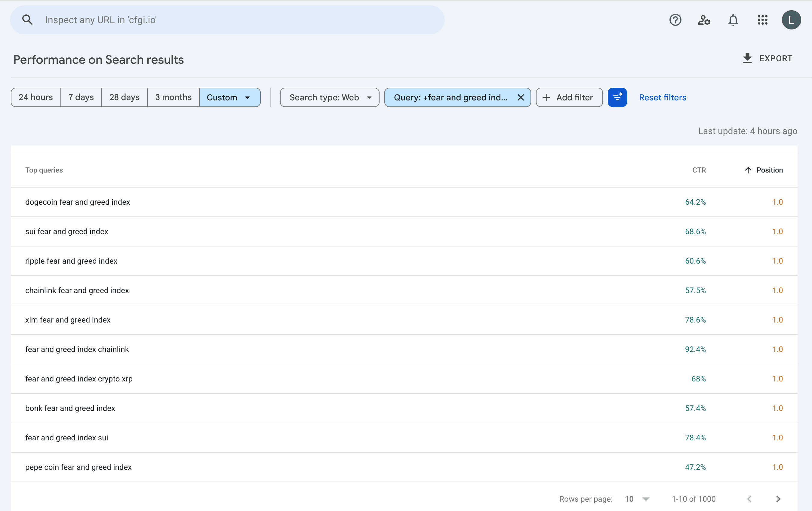The width and height of the screenshot is (812, 511).
Task: Open the Custom date range dropdown
Action: coord(230,97)
